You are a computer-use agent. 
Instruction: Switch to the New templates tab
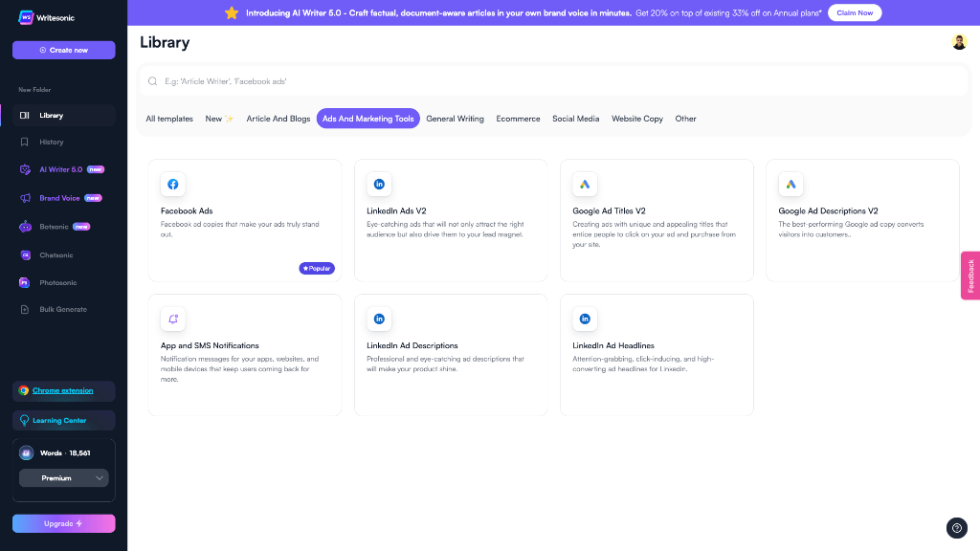pos(219,119)
